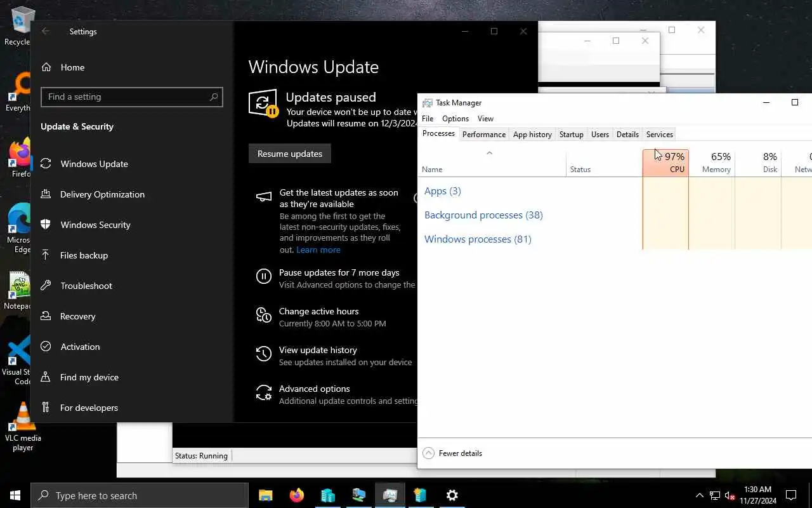
Task: Click the View update history icon
Action: click(263, 354)
